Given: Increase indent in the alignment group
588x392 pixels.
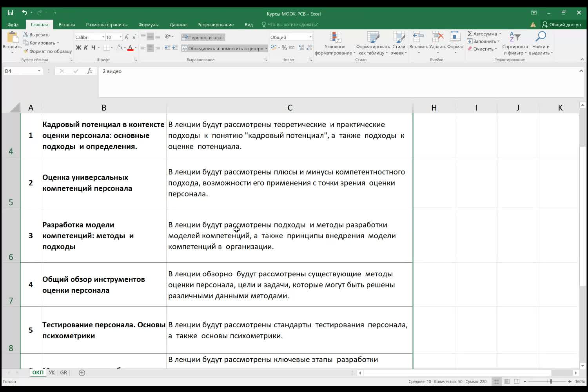Looking at the screenshot, I should tap(174, 48).
